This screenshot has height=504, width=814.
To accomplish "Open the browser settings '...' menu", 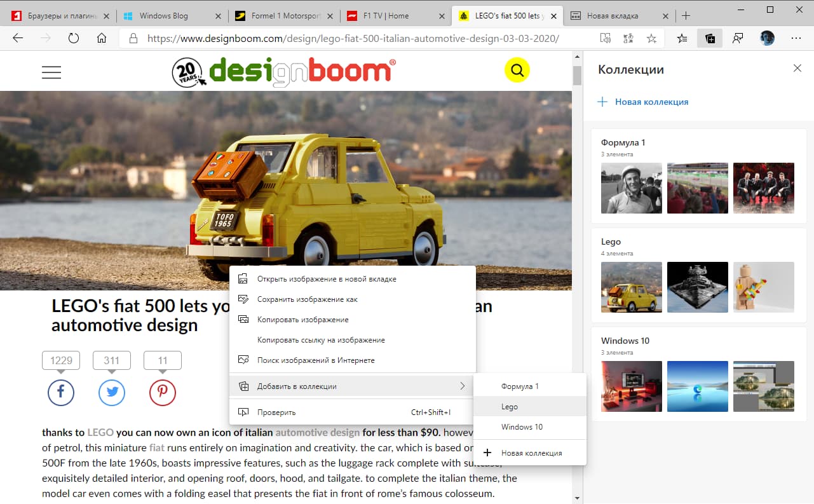I will click(796, 38).
